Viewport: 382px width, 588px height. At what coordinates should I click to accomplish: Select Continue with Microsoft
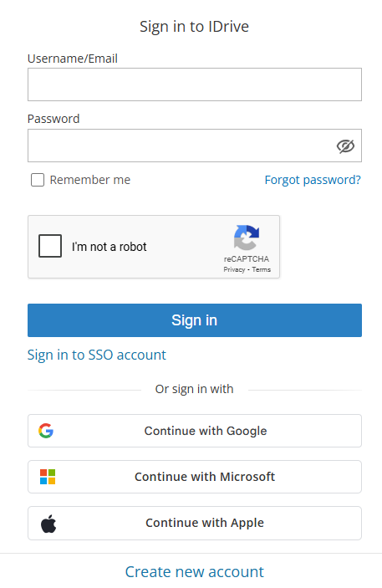click(195, 477)
